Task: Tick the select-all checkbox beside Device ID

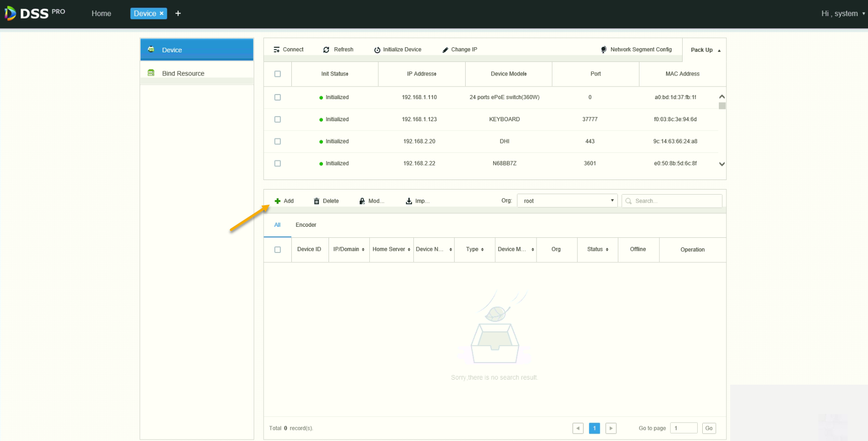Action: (277, 250)
